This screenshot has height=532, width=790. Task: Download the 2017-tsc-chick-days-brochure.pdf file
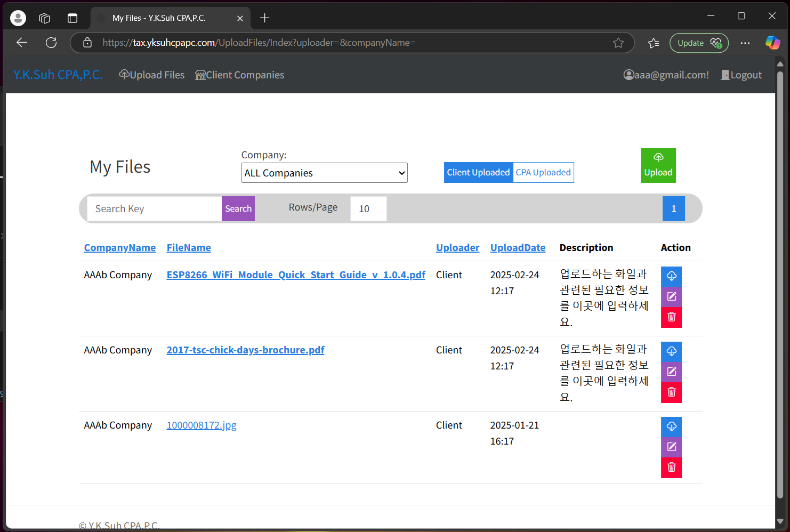coord(671,351)
